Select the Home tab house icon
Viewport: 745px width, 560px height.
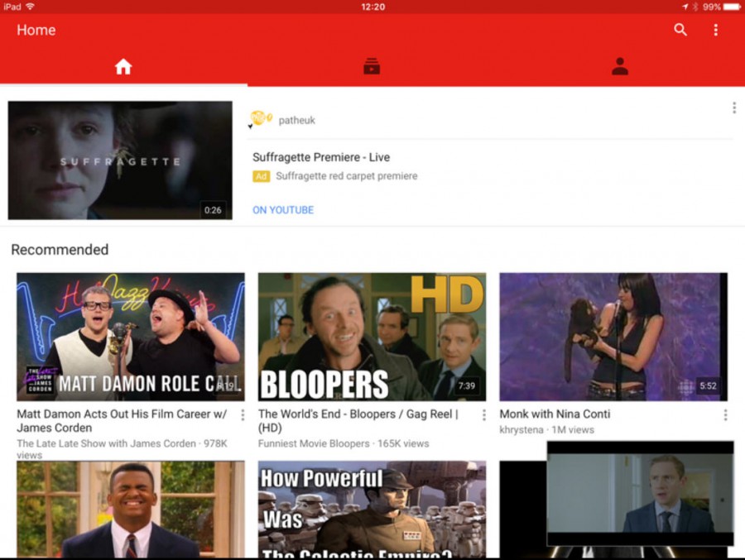click(123, 67)
